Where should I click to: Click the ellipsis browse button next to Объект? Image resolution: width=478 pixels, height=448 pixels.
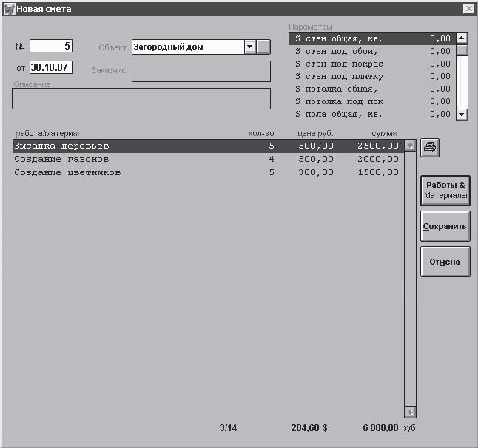pyautogui.click(x=263, y=47)
